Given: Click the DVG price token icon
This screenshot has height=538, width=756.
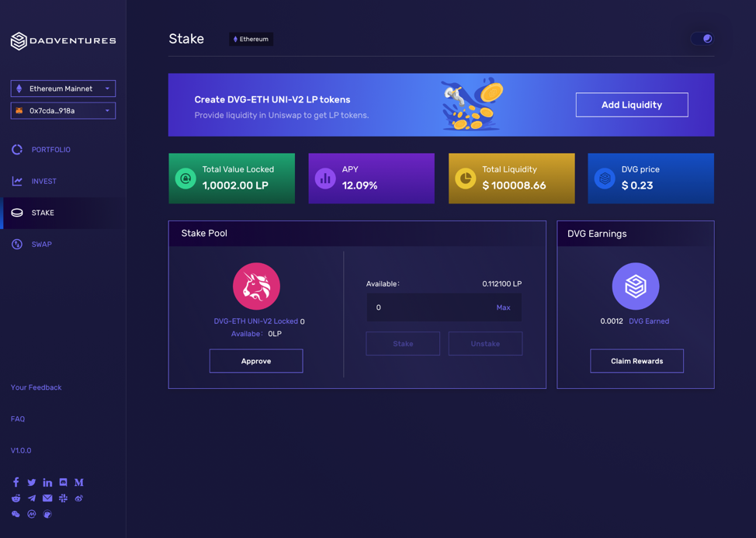Looking at the screenshot, I should tap(605, 179).
